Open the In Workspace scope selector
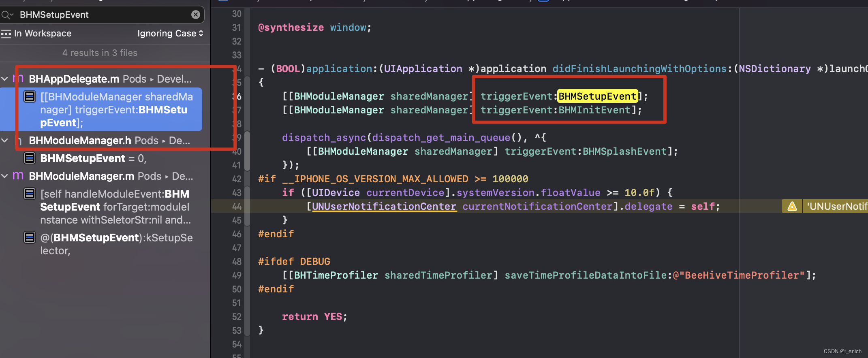The image size is (868, 358). coord(36,34)
